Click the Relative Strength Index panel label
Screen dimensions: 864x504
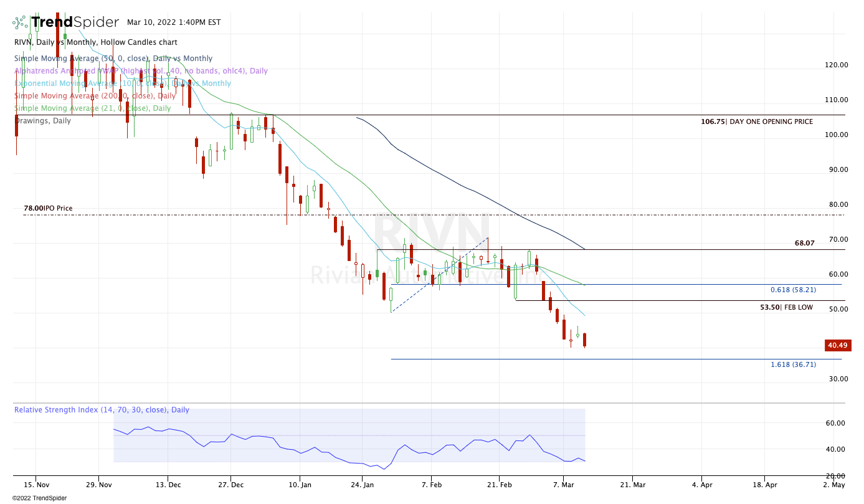pos(102,410)
